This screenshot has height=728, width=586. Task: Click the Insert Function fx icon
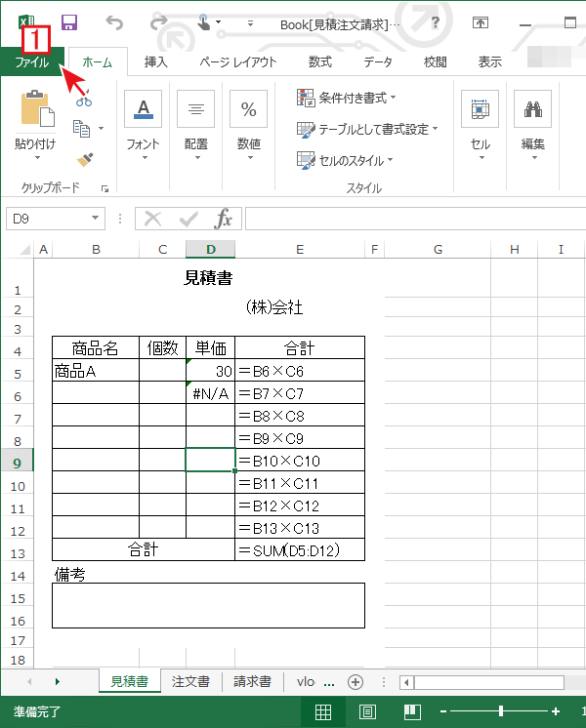[224, 218]
